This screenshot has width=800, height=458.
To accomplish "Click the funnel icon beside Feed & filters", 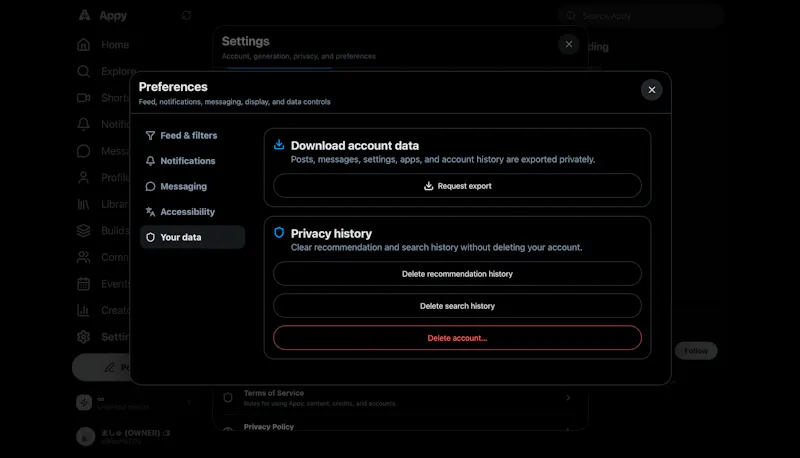I will point(150,135).
